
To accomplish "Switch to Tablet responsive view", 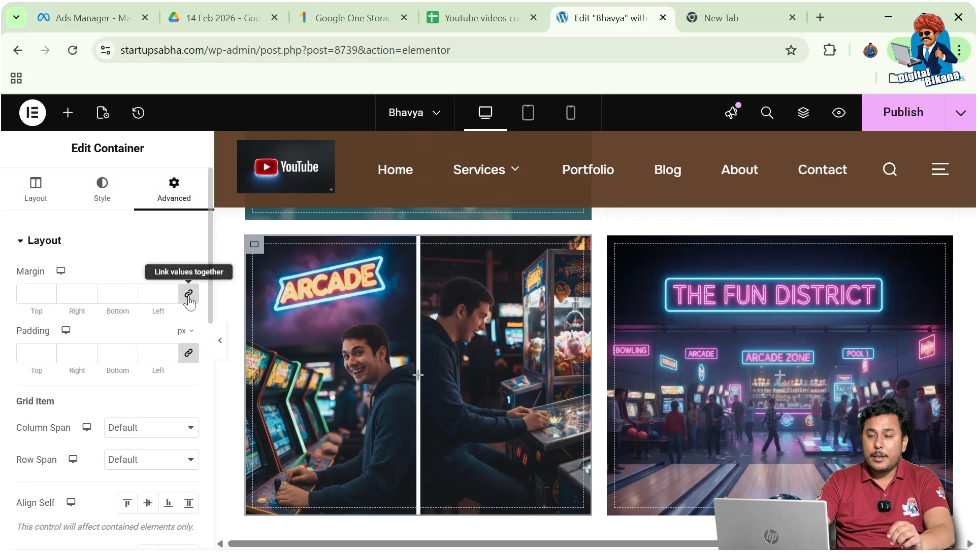I will pyautogui.click(x=528, y=113).
